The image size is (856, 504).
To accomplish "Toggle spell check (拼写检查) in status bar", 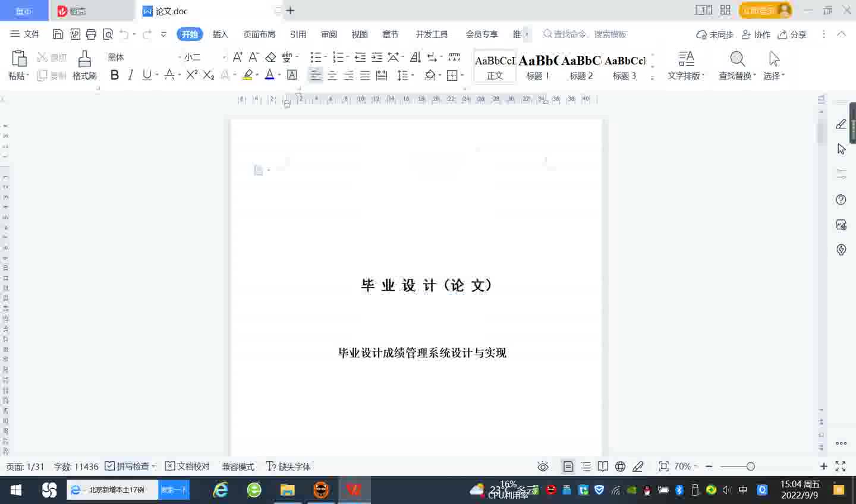I will pyautogui.click(x=130, y=467).
